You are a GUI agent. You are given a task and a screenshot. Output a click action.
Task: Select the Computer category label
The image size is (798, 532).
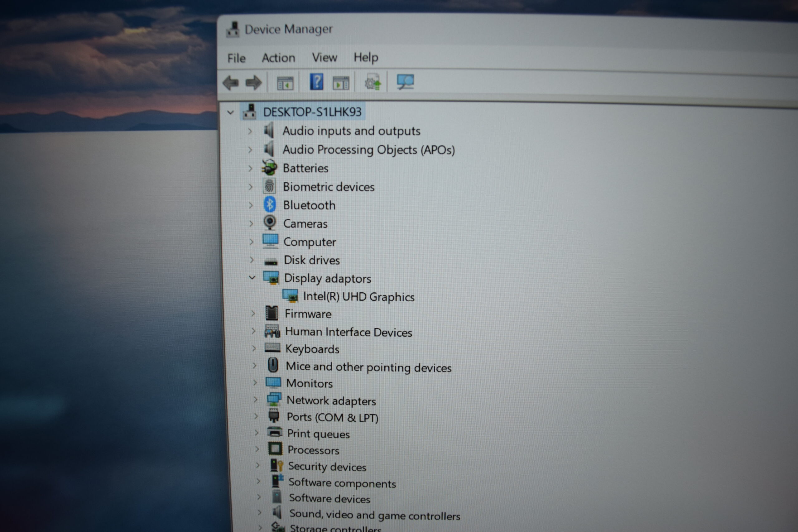(310, 242)
